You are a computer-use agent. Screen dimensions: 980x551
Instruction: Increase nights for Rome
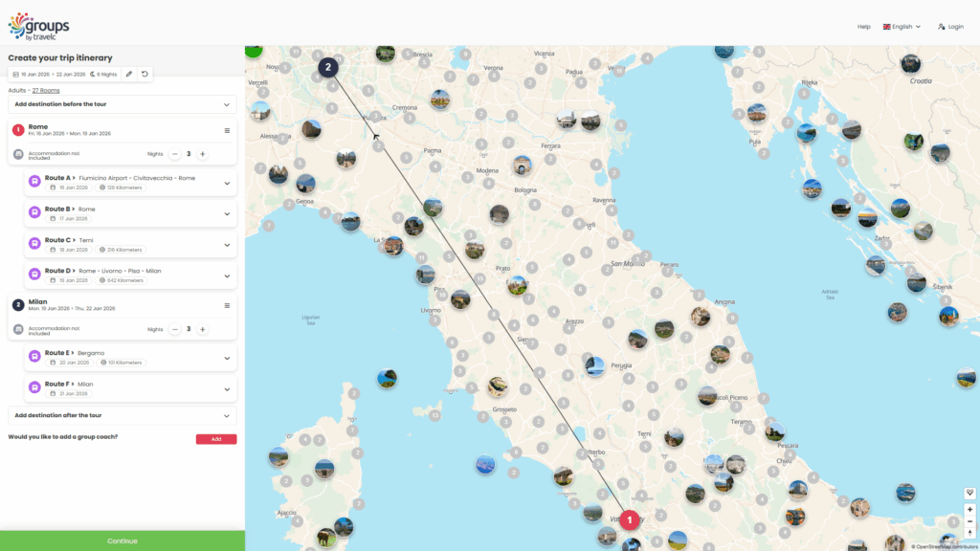tap(202, 153)
